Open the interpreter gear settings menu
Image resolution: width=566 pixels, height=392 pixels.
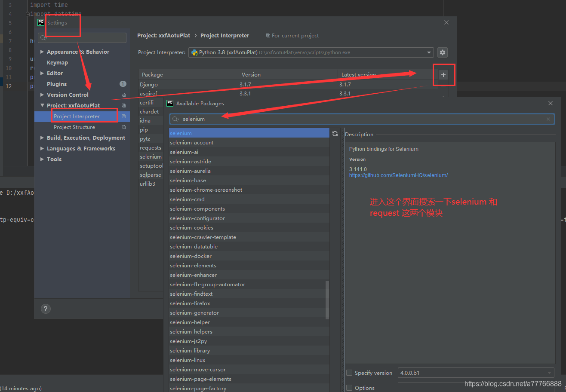click(443, 52)
